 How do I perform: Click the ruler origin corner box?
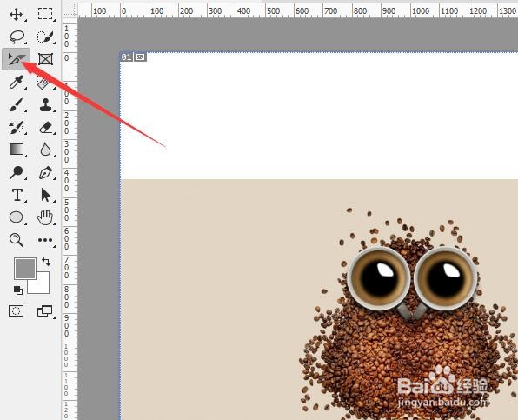click(70, 10)
